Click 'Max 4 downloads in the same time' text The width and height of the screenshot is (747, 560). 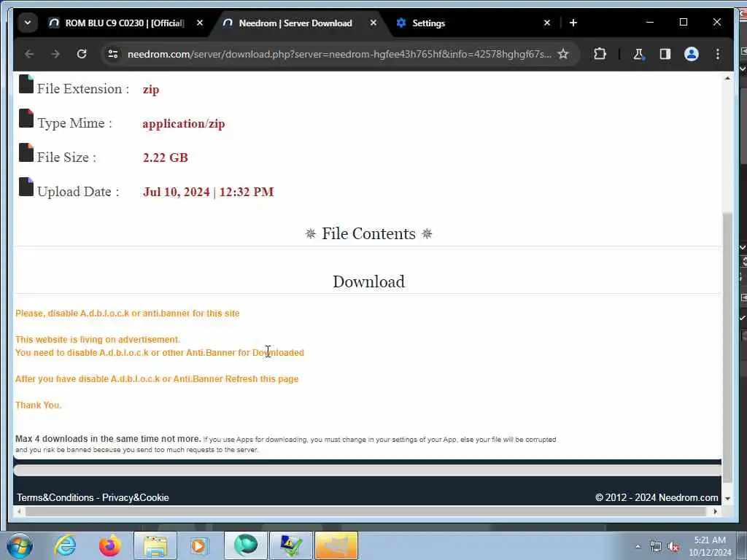click(108, 438)
